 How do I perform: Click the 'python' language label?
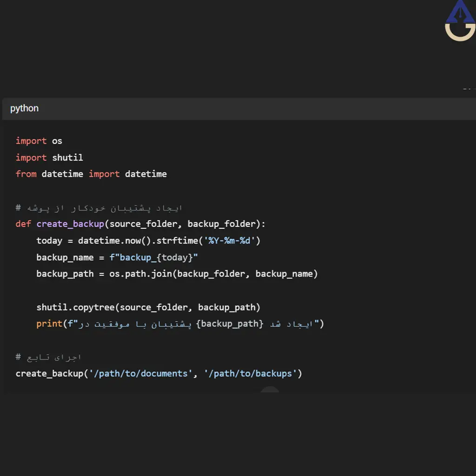24,108
